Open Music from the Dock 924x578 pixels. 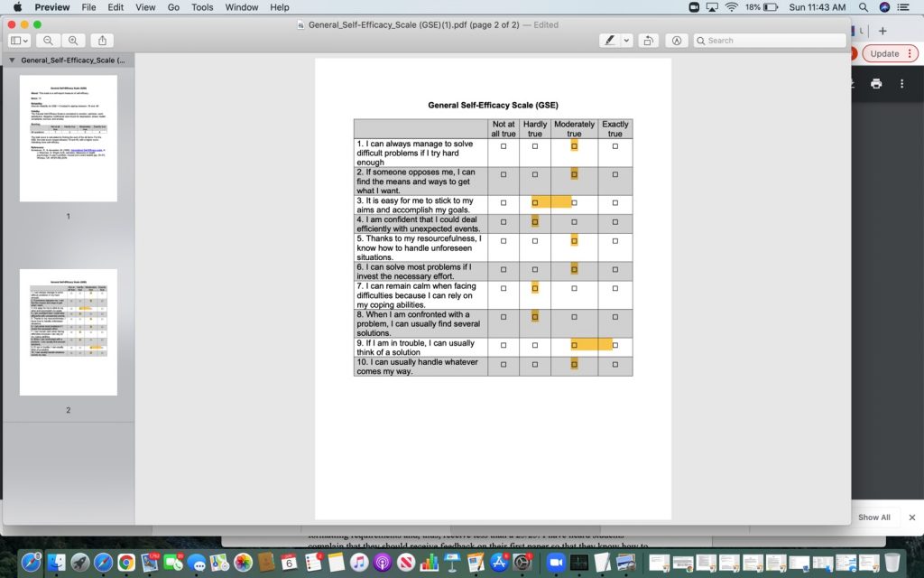(x=359, y=562)
